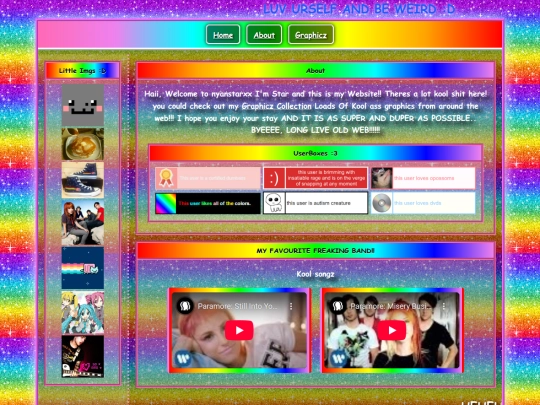540x405 pixels.
Task: Open the band group photo thumbnail
Action: click(83, 223)
